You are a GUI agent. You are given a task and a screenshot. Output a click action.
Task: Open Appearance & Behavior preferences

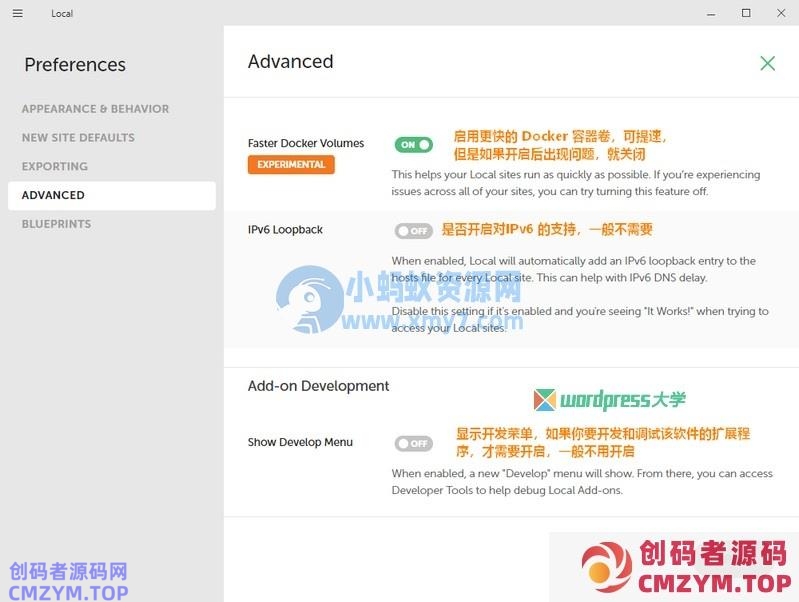pyautogui.click(x=95, y=109)
